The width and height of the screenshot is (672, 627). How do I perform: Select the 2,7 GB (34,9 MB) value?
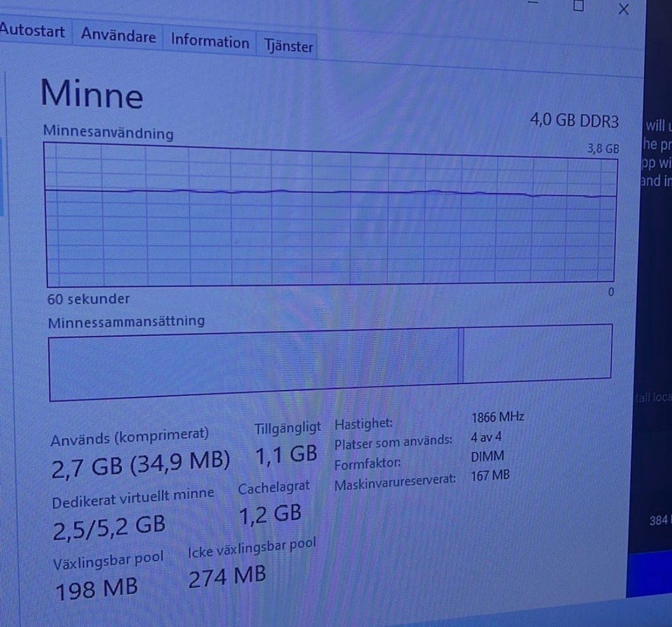pos(141,464)
